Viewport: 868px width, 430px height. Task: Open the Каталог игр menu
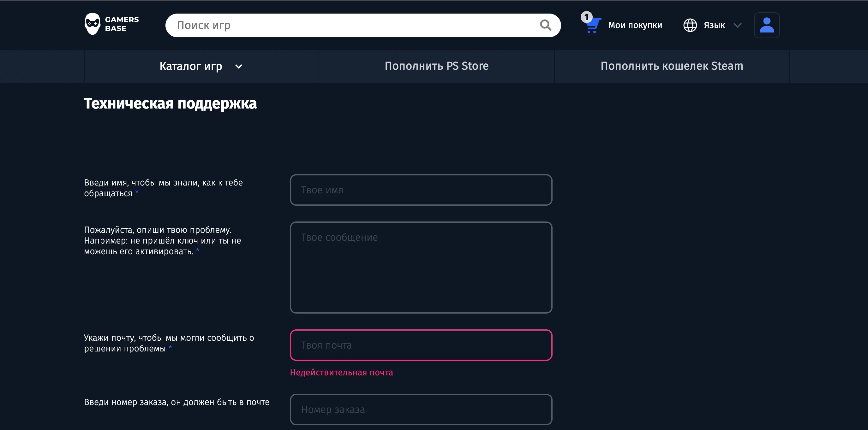(191, 66)
